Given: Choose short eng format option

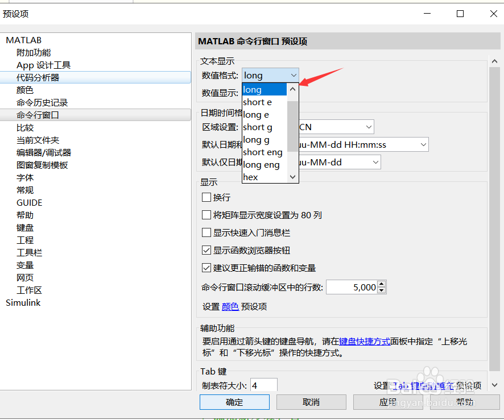Looking at the screenshot, I should 264,152.
